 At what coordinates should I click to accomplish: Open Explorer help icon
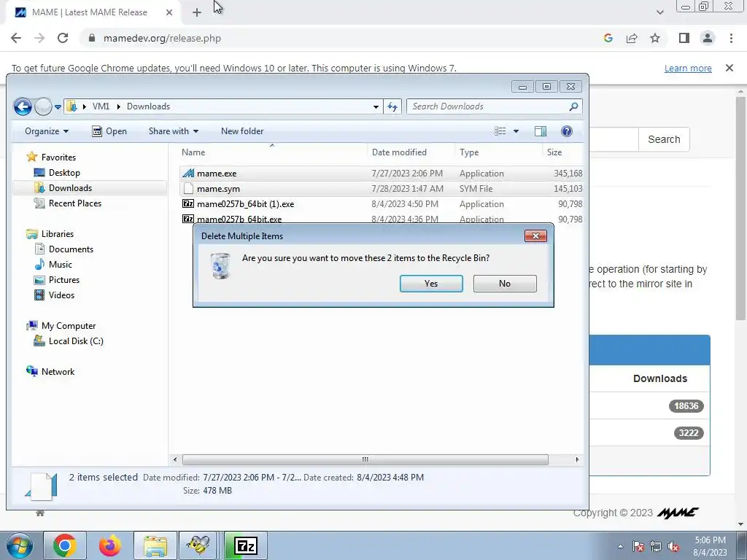[566, 131]
